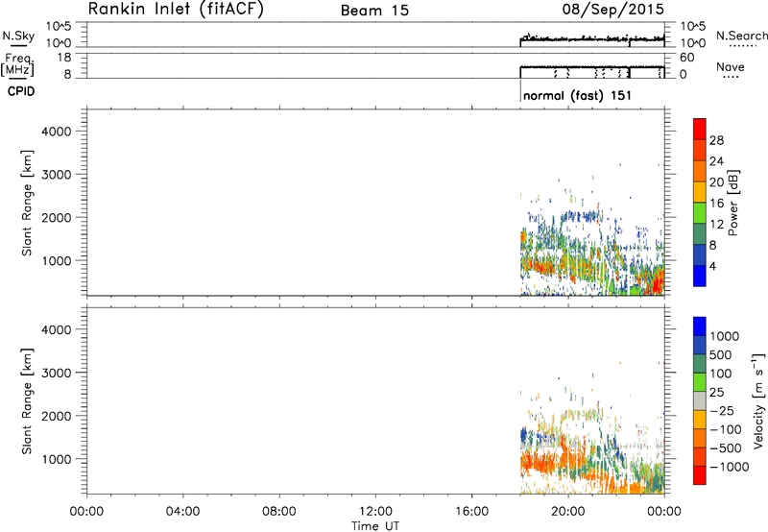Viewport: 768px width, 532px height.
Task: Click the 'Freq. [MHz]' axis label
Action: click(x=18, y=64)
